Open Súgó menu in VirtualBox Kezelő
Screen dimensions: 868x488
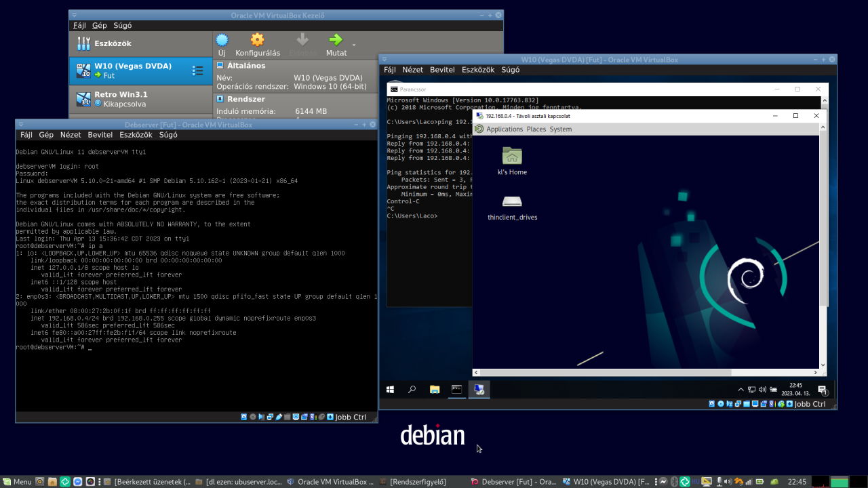[x=123, y=26]
